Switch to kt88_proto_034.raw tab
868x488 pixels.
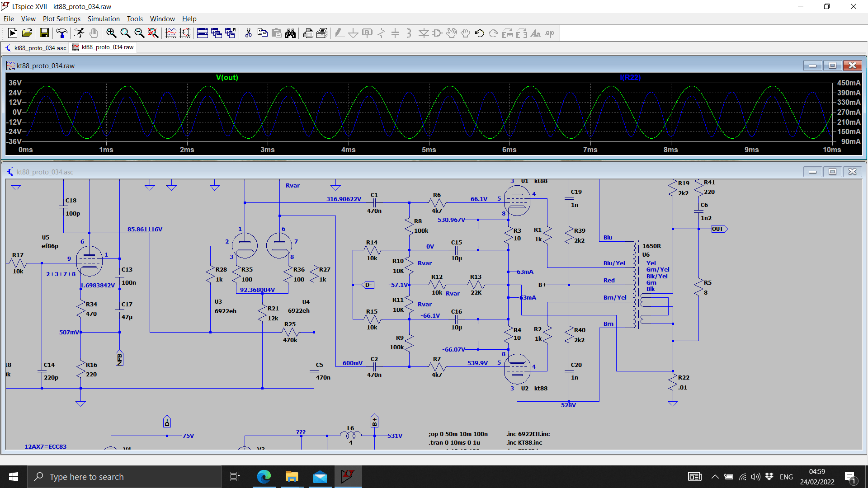[x=103, y=47]
